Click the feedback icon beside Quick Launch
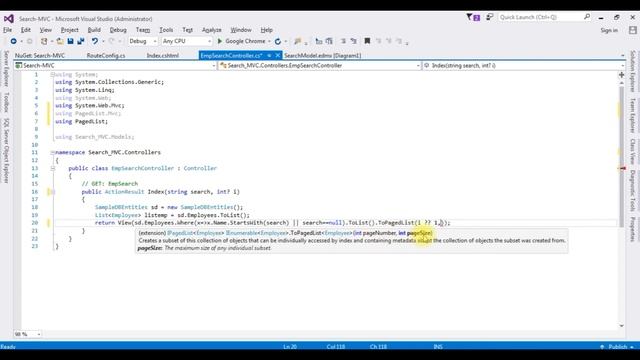Screen dimensions: 640x360 (x=489, y=17)
